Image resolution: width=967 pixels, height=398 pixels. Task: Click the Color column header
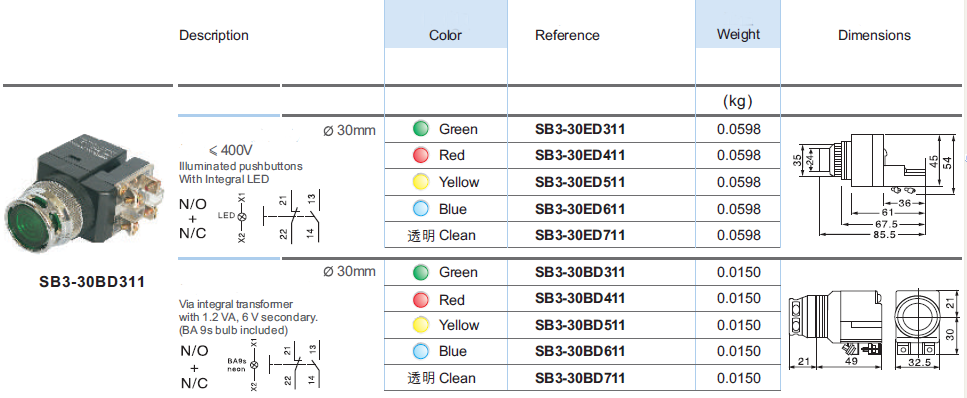[x=446, y=35]
